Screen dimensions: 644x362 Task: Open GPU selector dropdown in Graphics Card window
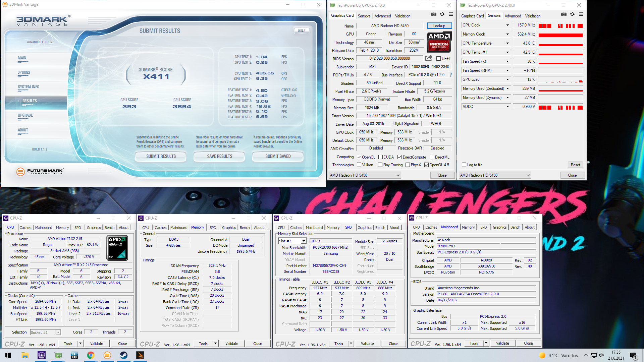[x=365, y=175]
